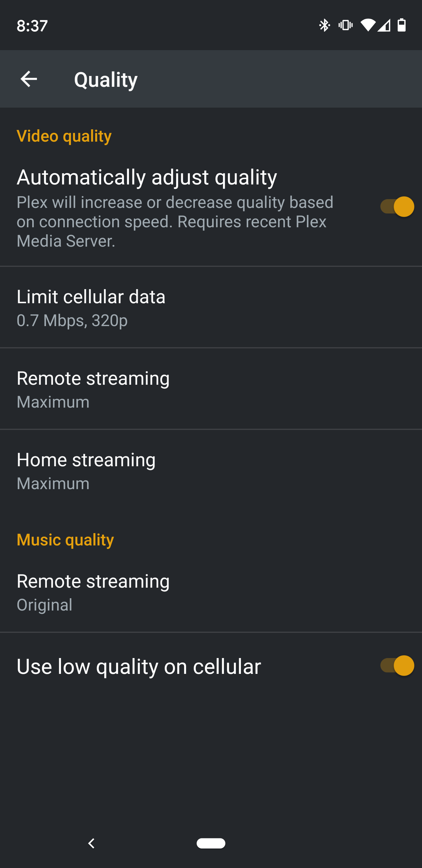The width and height of the screenshot is (422, 868).
Task: Tap the 8:37 clock in status bar
Action: pos(32,26)
